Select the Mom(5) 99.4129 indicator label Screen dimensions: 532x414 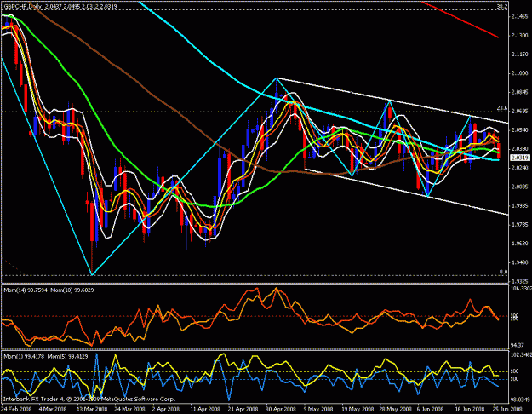coord(67,356)
